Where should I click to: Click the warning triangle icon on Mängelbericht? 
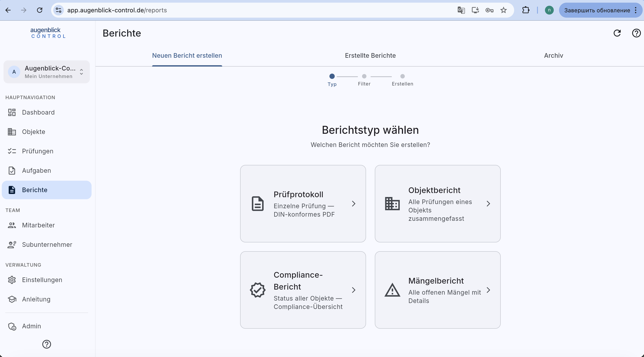pos(392,290)
